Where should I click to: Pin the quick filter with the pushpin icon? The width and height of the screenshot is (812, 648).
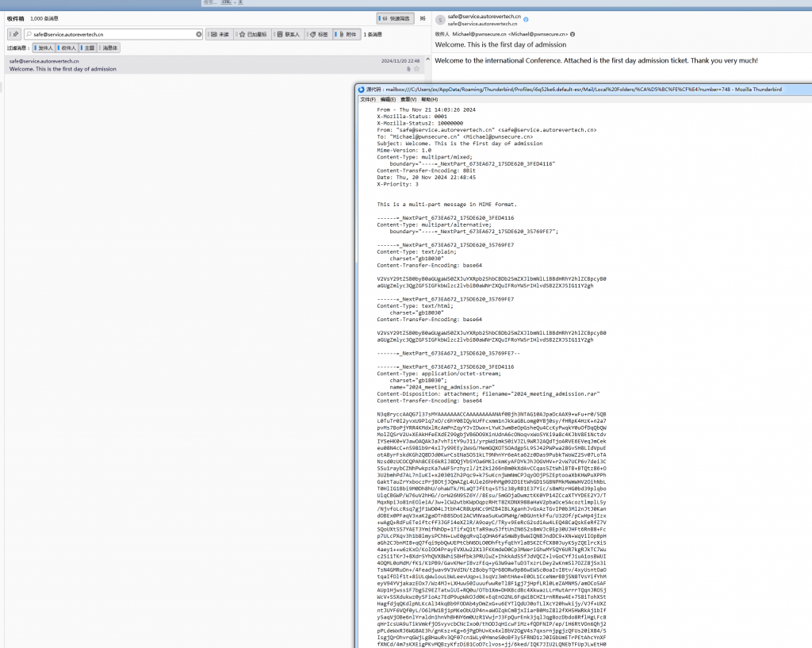(14, 34)
